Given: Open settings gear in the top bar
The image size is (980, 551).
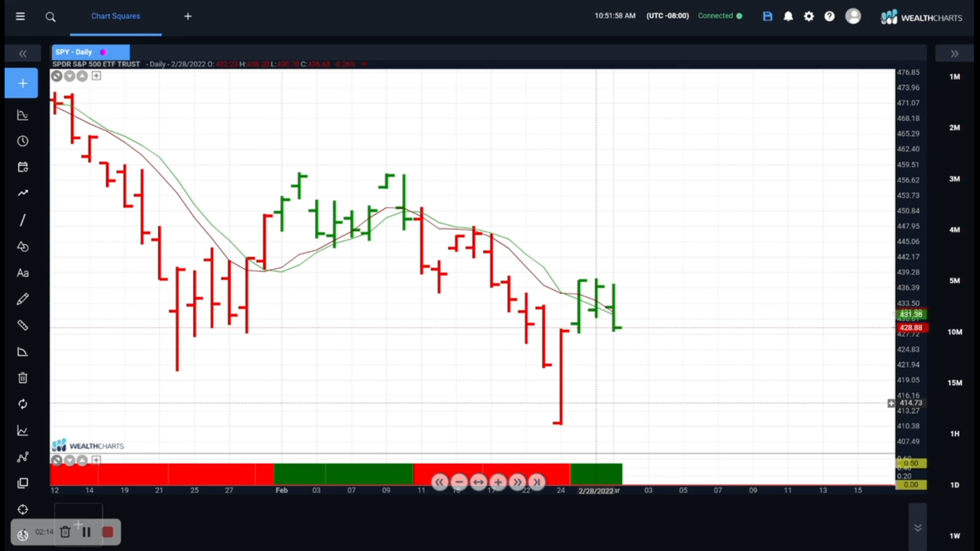Looking at the screenshot, I should pyautogui.click(x=809, y=16).
